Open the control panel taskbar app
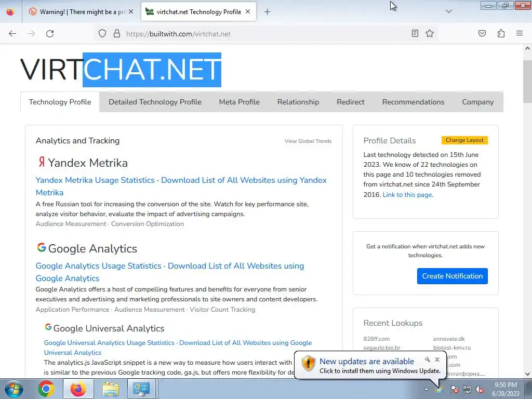Image resolution: width=532 pixels, height=399 pixels. [x=141, y=389]
